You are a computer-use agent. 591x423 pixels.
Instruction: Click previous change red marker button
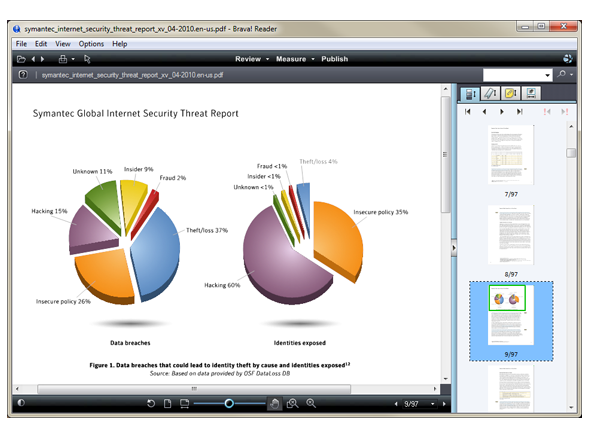point(547,112)
